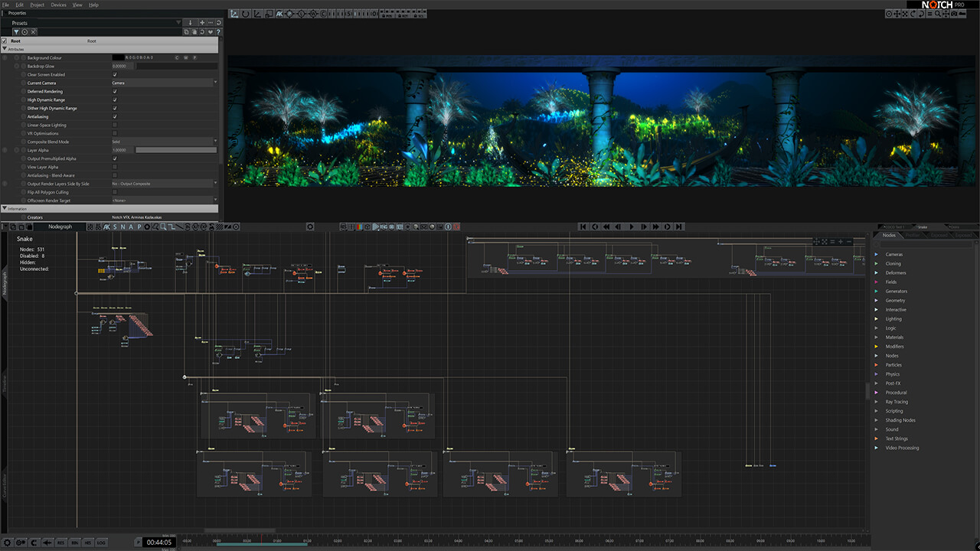Toggle the P button in nodegraph toolbar
The width and height of the screenshot is (980, 551).
click(x=139, y=227)
